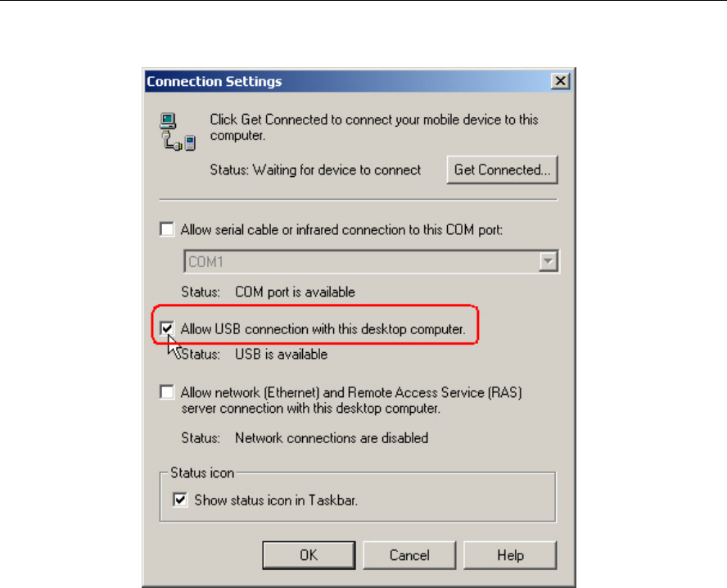Click the Status icon group box heading
The height and width of the screenshot is (588, 727).
(x=202, y=473)
